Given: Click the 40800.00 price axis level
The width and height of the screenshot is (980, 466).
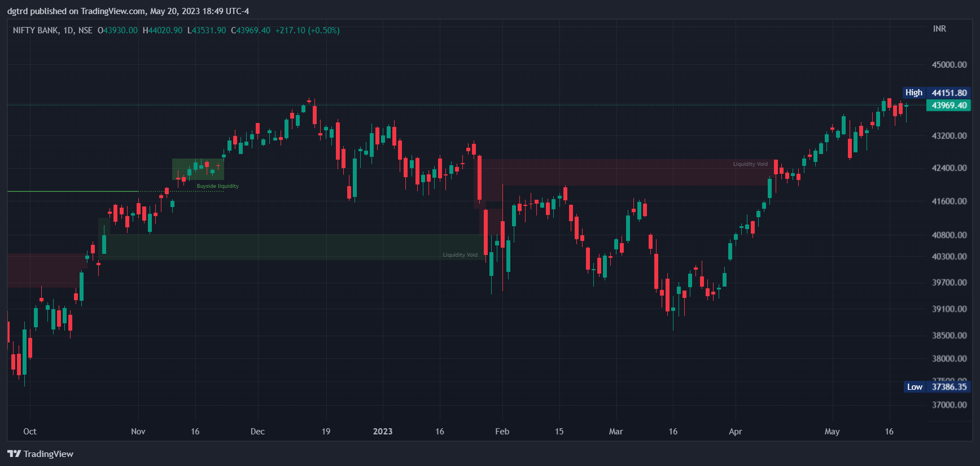Looking at the screenshot, I should point(949,235).
